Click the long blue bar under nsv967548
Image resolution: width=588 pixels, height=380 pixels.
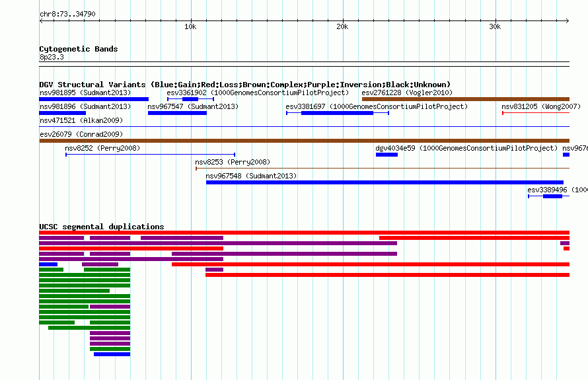385,182
